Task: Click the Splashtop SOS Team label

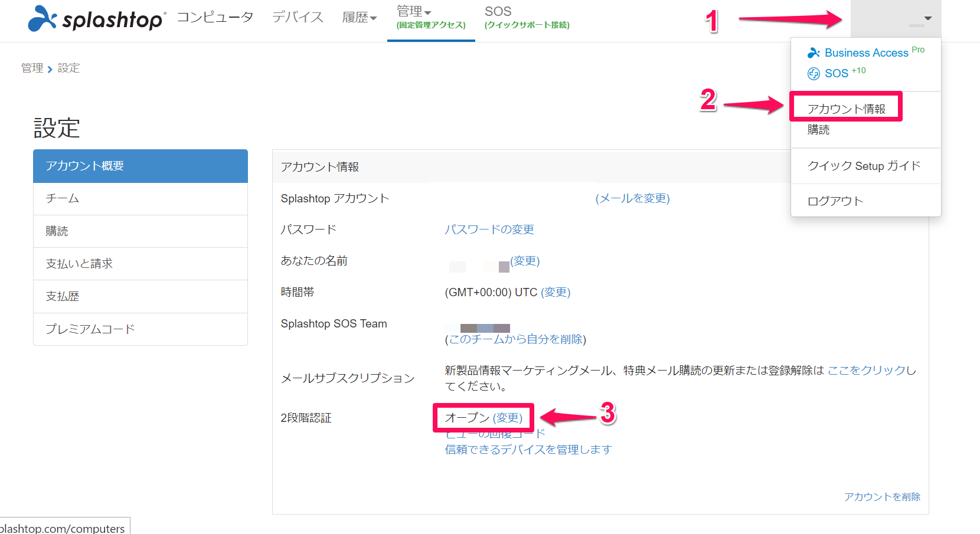Action: point(334,323)
